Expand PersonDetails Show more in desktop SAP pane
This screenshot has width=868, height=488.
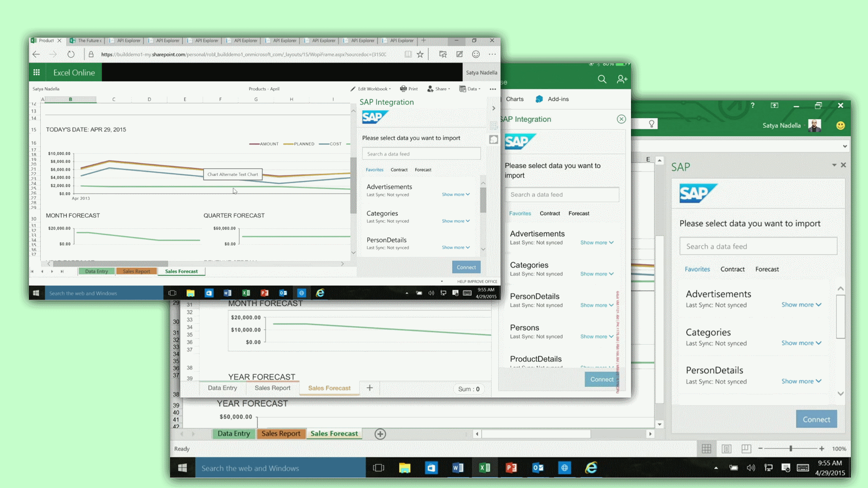click(x=802, y=381)
